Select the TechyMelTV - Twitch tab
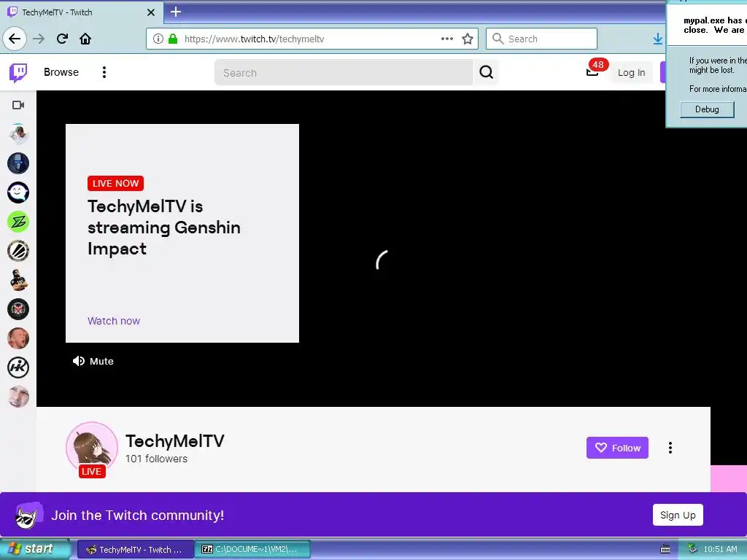The height and width of the screenshot is (560, 747). (x=81, y=12)
